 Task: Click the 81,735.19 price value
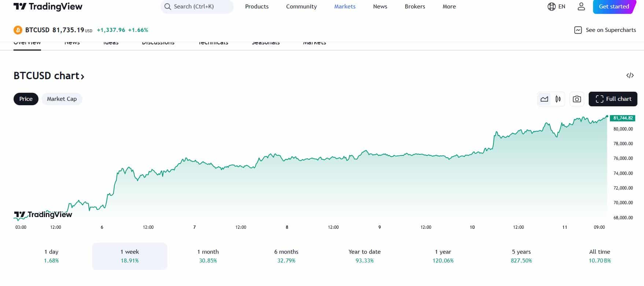pyautogui.click(x=68, y=30)
